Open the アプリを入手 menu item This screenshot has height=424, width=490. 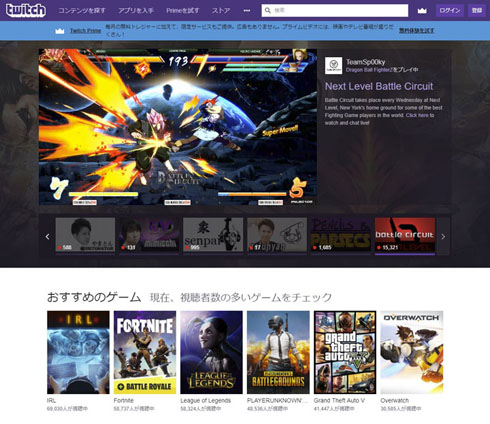point(136,11)
